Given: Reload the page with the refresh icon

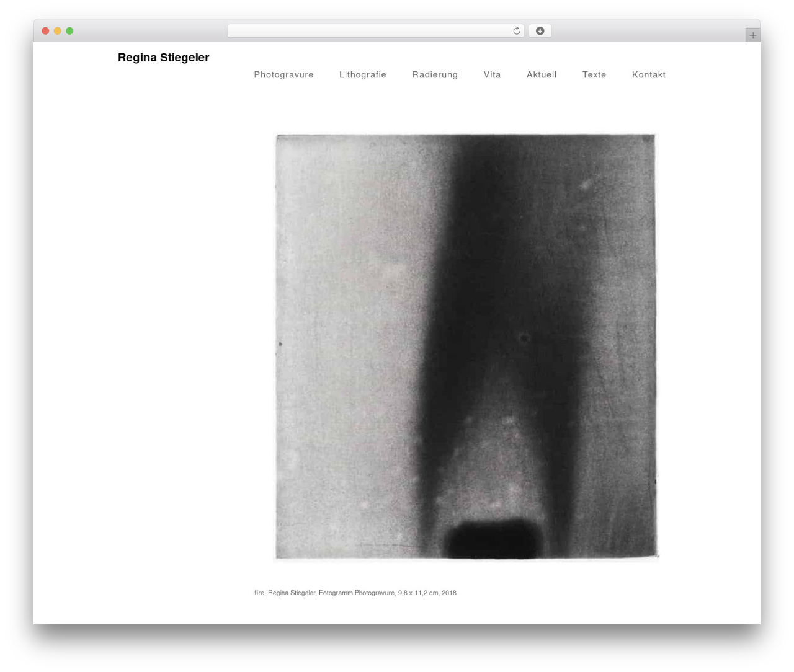Looking at the screenshot, I should click(516, 31).
